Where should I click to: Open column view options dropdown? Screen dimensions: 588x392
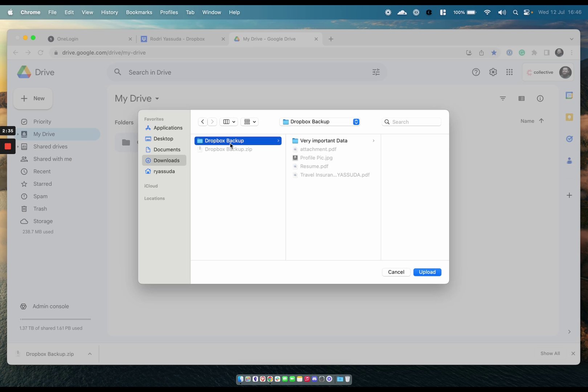coord(229,122)
